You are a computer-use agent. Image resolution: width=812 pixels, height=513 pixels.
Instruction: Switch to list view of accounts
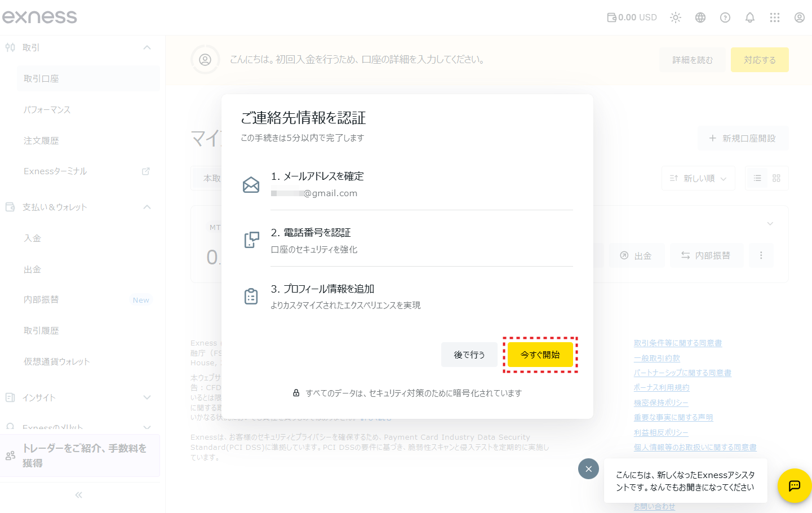point(757,178)
